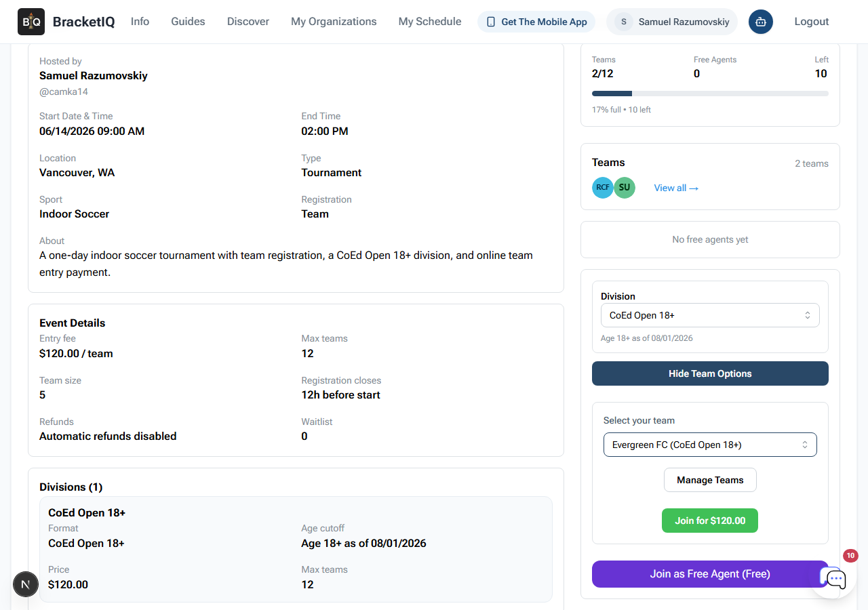The height and width of the screenshot is (610, 868).
Task: Click the CoEd Open 18+ division card title
Action: pos(87,513)
